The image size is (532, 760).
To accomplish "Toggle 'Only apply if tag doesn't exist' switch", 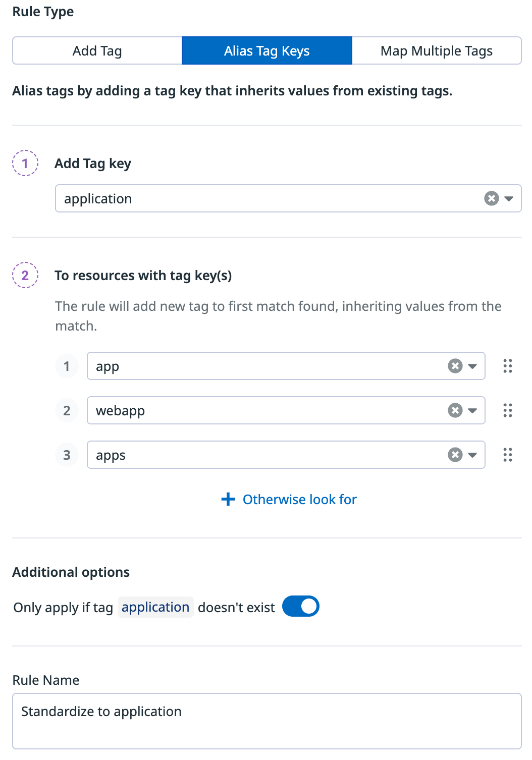I will click(x=301, y=607).
